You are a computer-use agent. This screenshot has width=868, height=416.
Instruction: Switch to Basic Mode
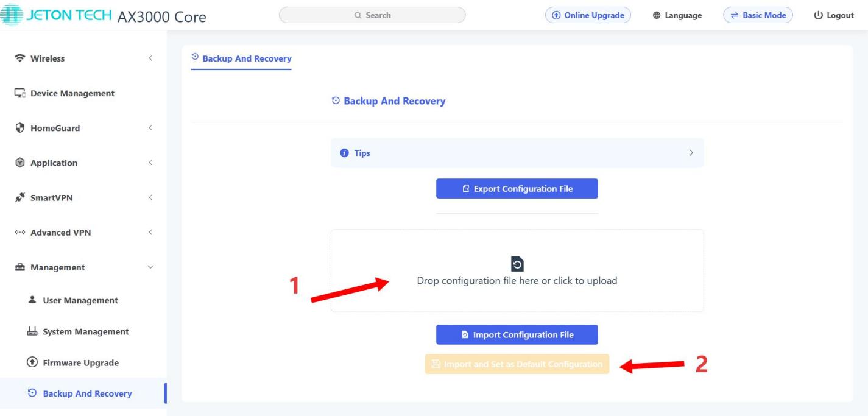point(758,16)
